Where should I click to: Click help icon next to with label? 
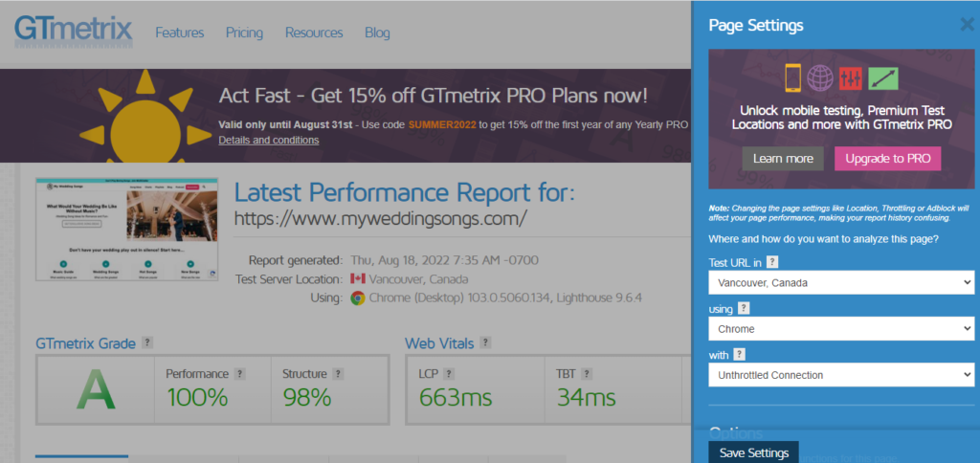click(740, 355)
